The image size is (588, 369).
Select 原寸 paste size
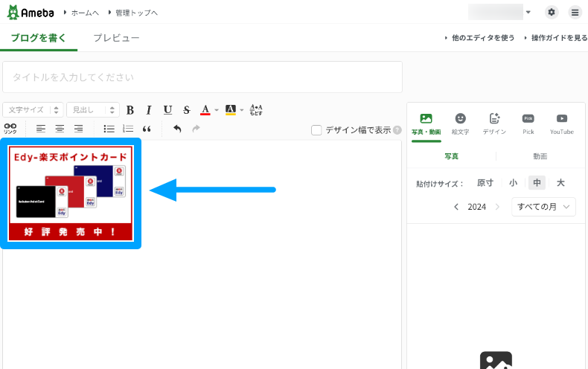click(x=485, y=183)
